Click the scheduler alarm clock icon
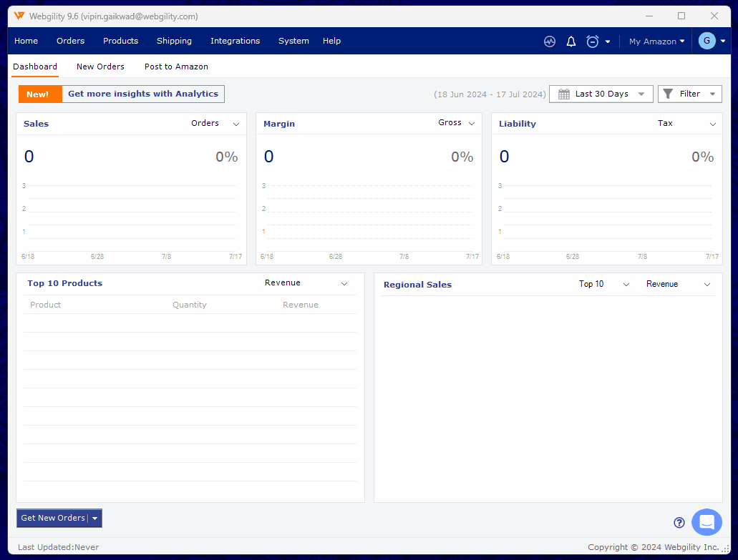 (593, 41)
